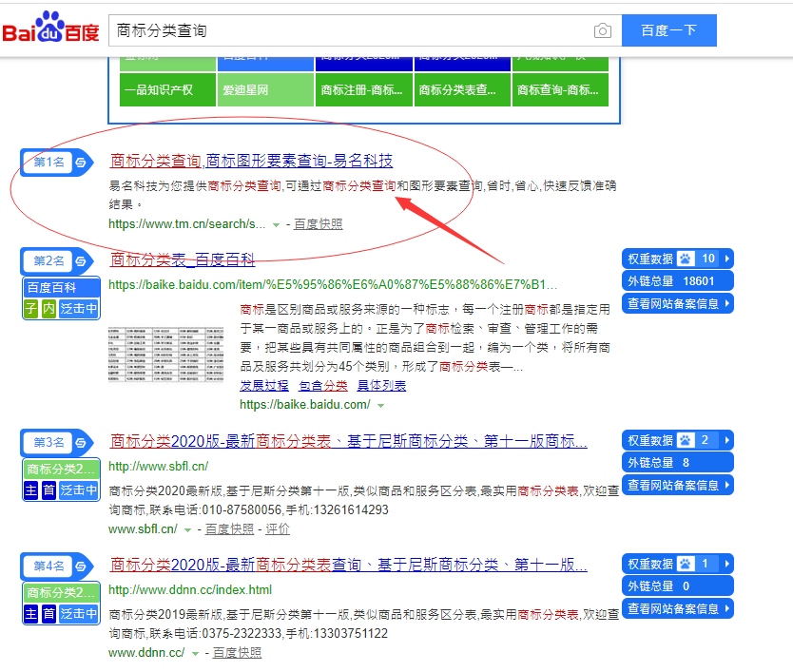Click the 商标分类2... label under 第3名
793x672 pixels.
pos(61,469)
